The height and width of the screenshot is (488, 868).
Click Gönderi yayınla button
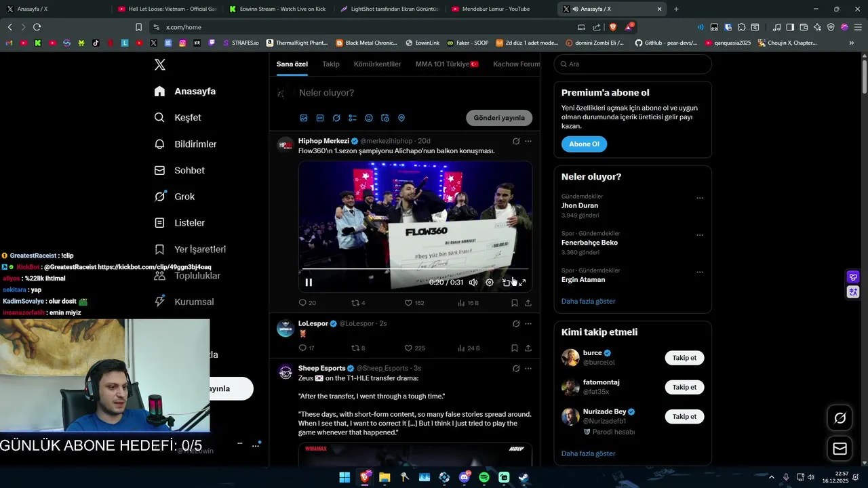499,118
